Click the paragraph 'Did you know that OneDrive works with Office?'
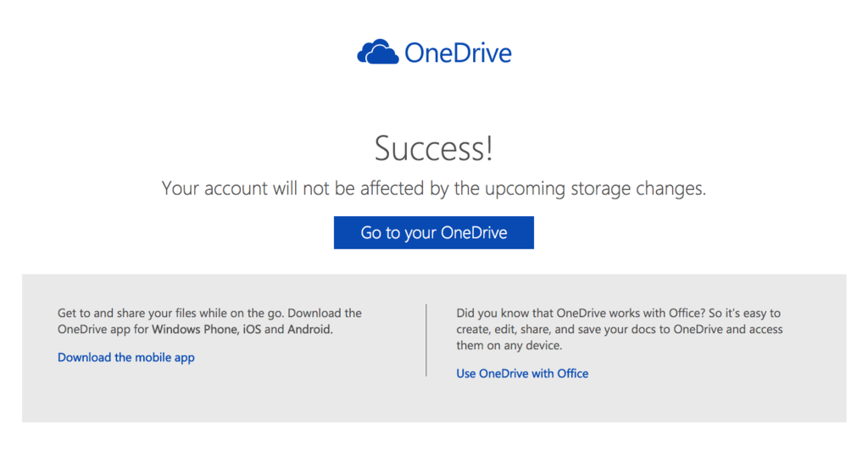 tap(620, 329)
